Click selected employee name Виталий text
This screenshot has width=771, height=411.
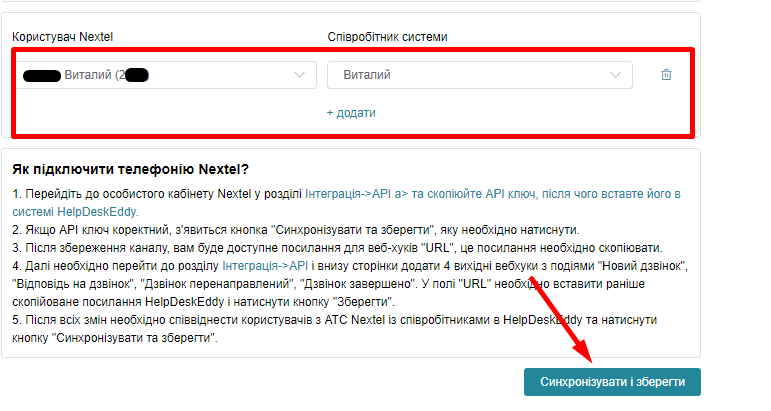[x=367, y=75]
